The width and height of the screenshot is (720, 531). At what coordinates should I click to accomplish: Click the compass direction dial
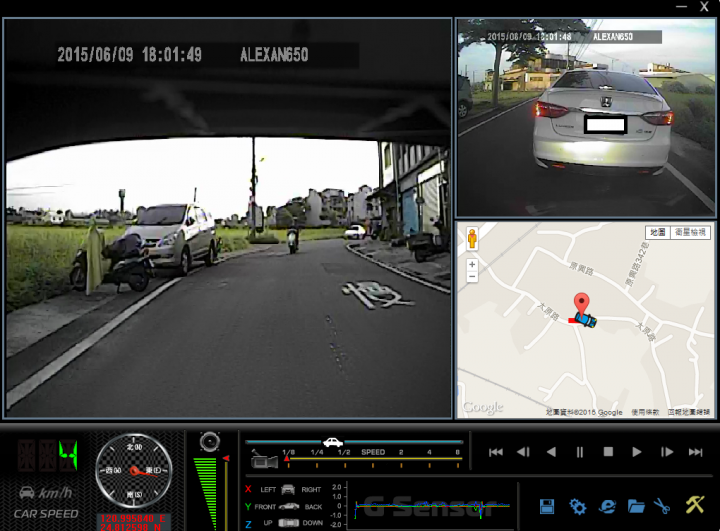134,471
